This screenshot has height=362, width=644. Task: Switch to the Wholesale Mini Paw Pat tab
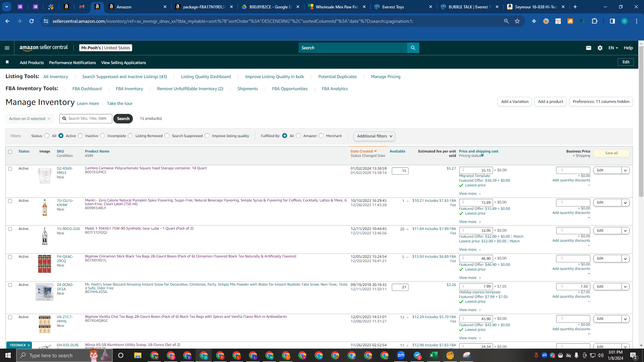pos(336,7)
